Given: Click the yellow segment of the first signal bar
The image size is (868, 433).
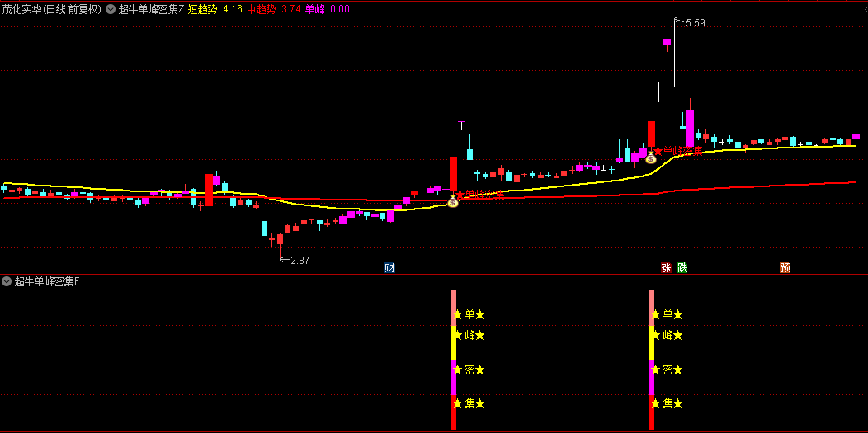Looking at the screenshot, I should (x=453, y=343).
